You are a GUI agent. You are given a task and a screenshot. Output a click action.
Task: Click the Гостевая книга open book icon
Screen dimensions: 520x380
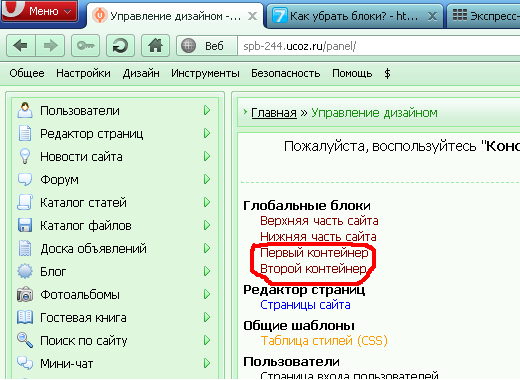point(25,317)
